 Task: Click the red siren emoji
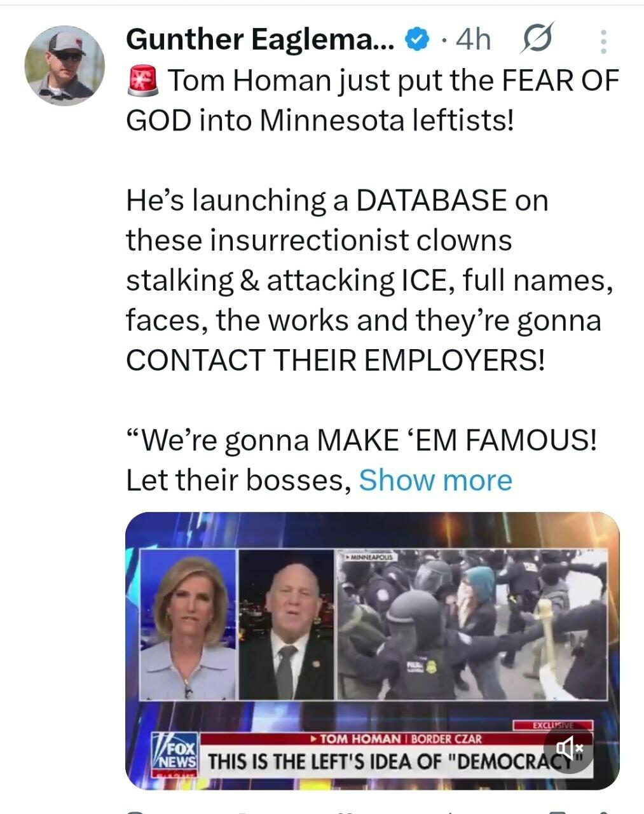pyautogui.click(x=143, y=81)
